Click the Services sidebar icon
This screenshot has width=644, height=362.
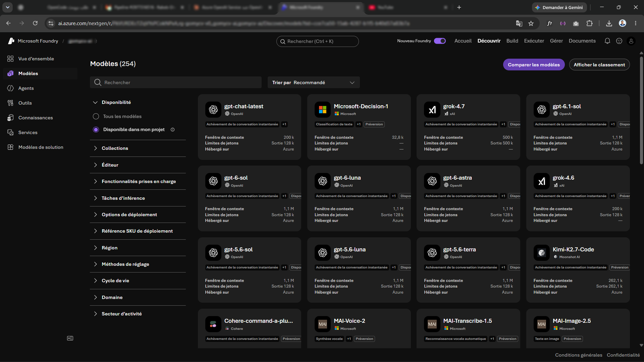(x=10, y=132)
